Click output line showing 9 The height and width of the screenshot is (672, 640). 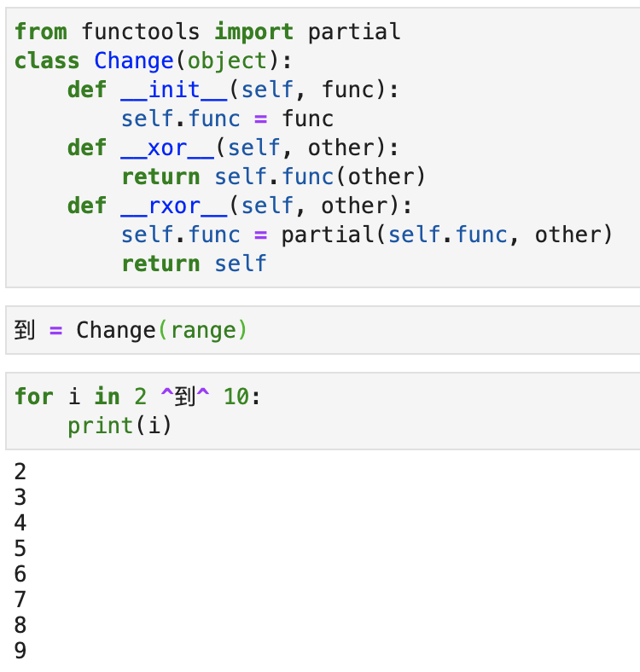point(20,651)
